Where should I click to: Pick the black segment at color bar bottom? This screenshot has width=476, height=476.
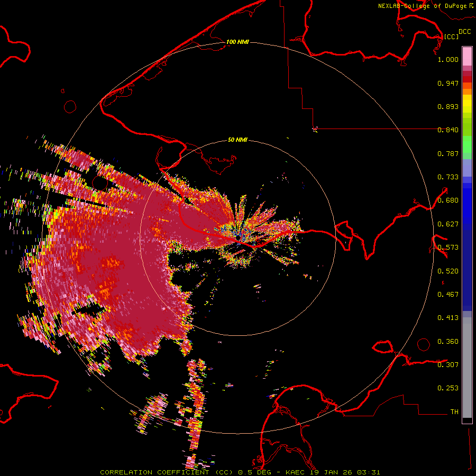(467, 420)
